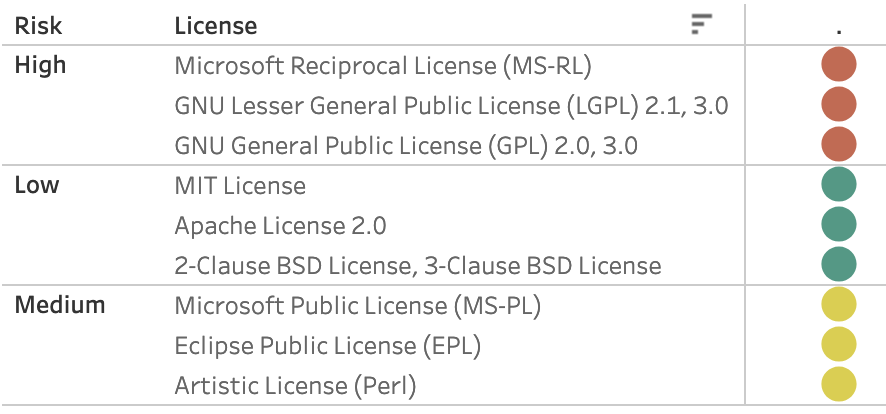Click the Artistic License (Perl) label
Viewport: 886px width, 414px height.
coord(295,386)
